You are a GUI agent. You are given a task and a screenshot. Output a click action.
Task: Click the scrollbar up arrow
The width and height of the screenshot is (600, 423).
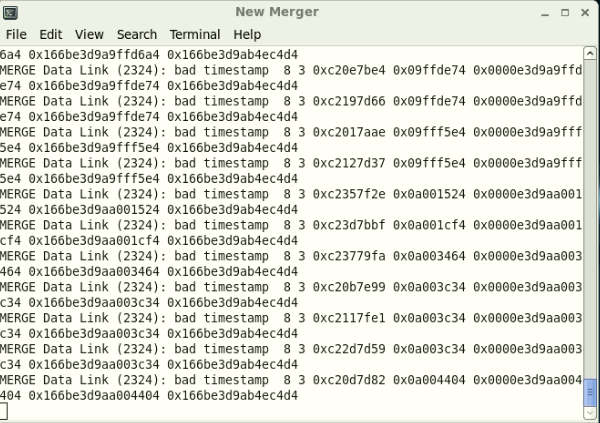coord(590,54)
